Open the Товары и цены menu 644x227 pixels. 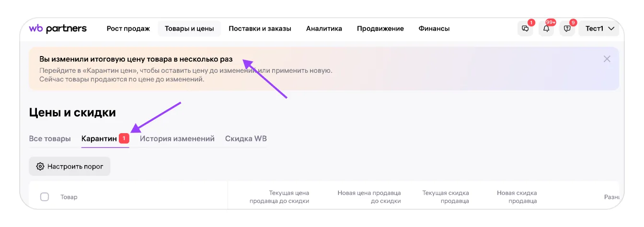click(x=189, y=29)
